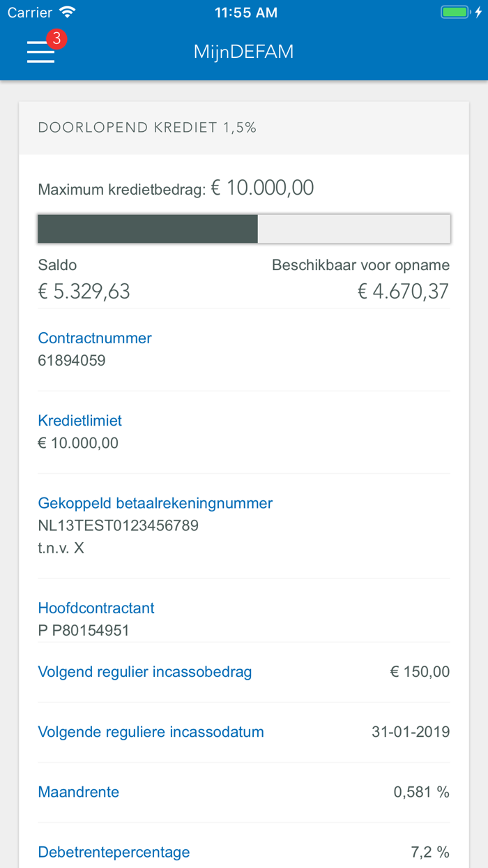This screenshot has width=488, height=868.
Task: Tap Volgende reguliere incassodatum
Action: point(151,731)
